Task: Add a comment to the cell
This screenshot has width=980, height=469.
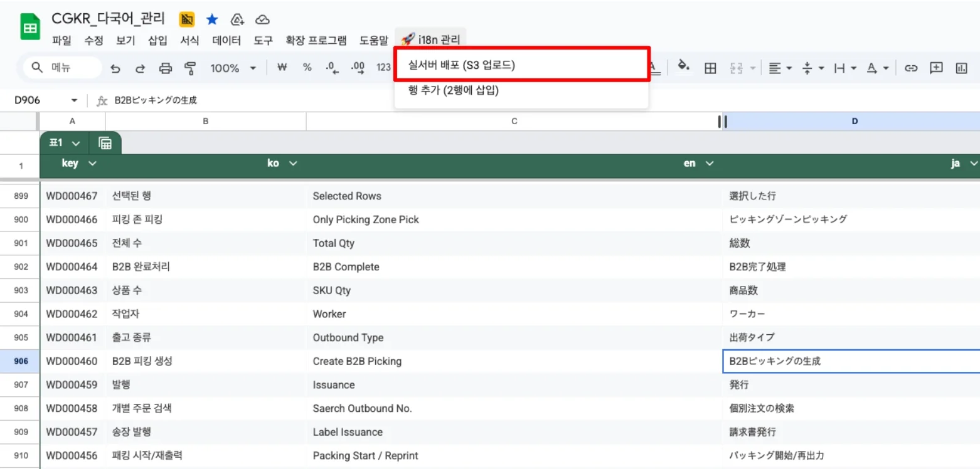Action: tap(936, 68)
